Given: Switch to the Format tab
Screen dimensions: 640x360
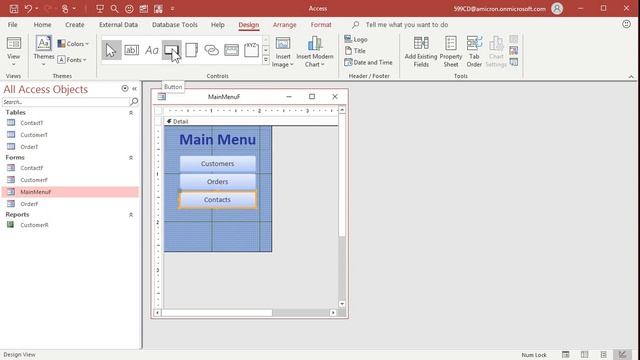Looking at the screenshot, I should [321, 25].
